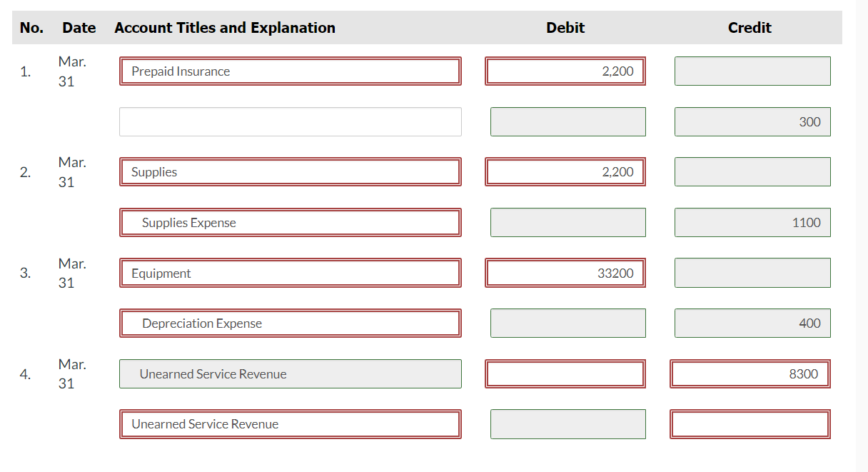
Task: Click the empty debit field in entry 4 first row
Action: tap(565, 373)
